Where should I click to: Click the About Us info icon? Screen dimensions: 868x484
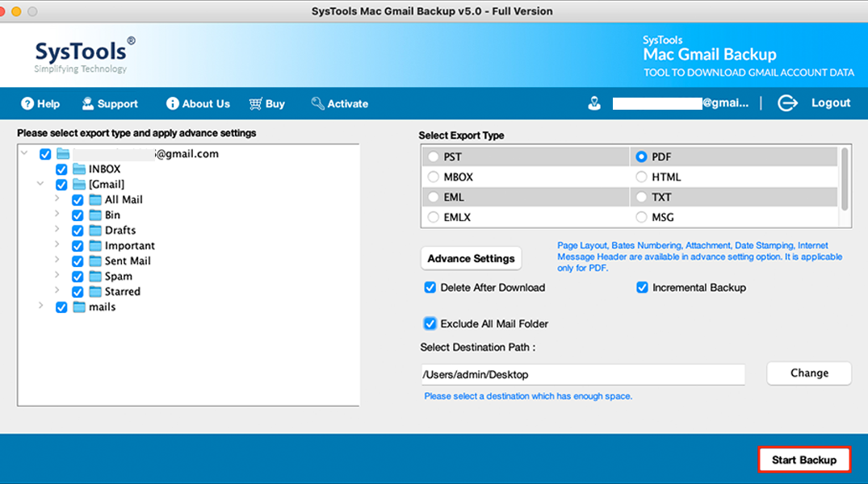click(x=173, y=103)
